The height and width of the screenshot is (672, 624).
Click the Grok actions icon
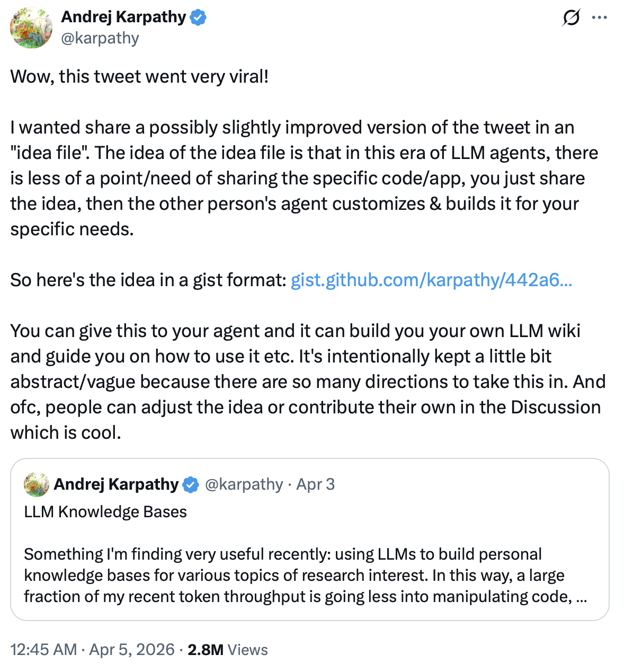tap(570, 16)
